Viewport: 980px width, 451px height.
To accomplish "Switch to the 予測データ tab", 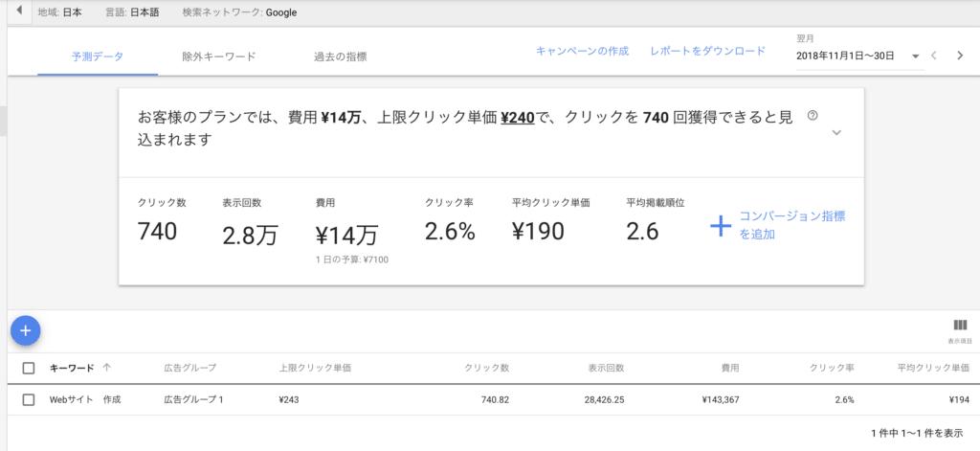I will pyautogui.click(x=98, y=56).
